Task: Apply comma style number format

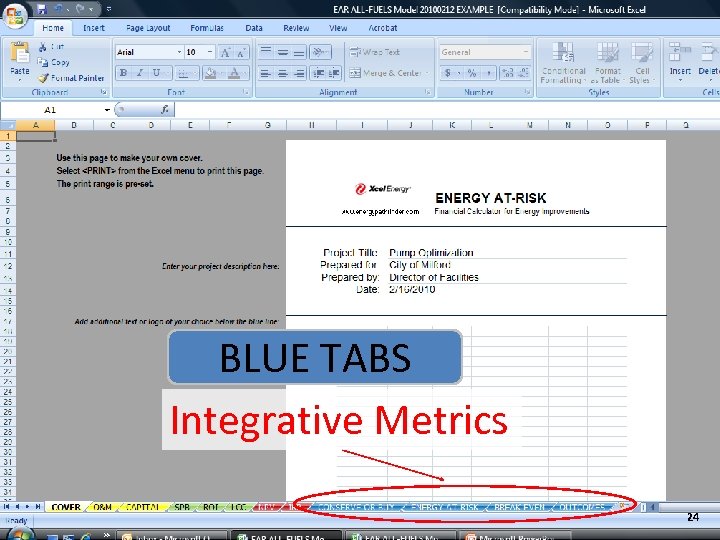Action: click(489, 73)
